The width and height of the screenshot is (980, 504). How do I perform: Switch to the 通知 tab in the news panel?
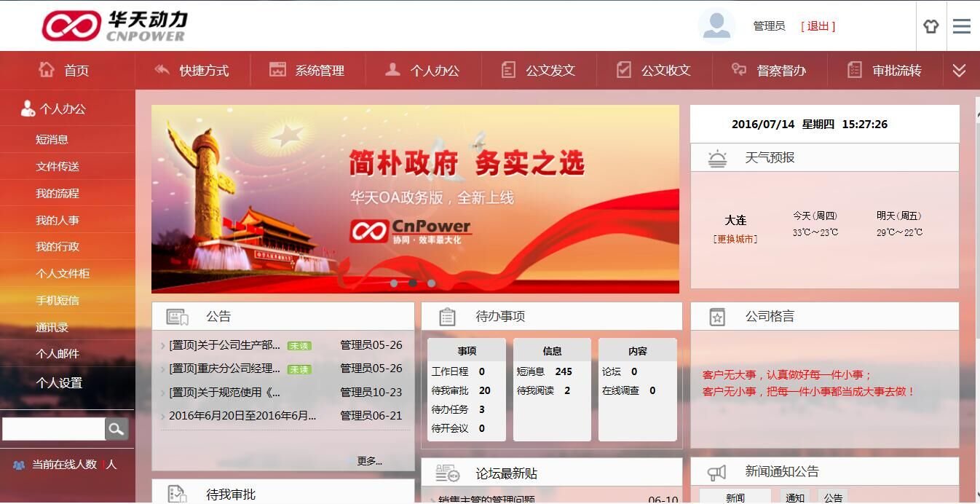[794, 497]
